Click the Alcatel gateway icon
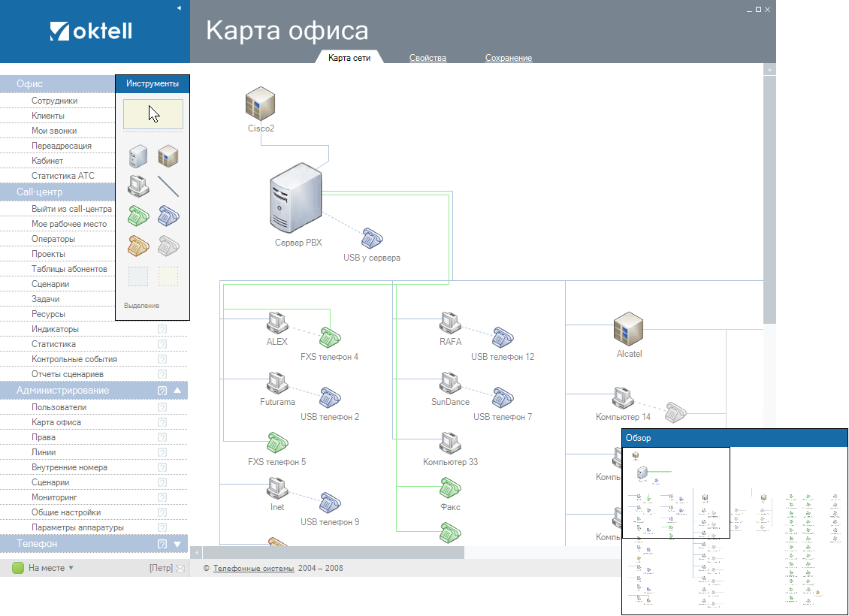This screenshot has height=616, width=849. point(629,329)
